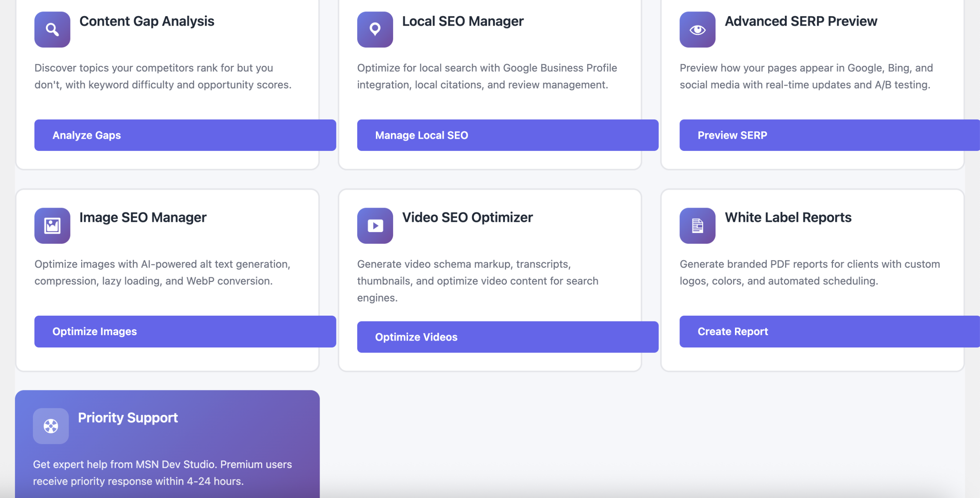
Task: Click the White Label Reports heading
Action: 788,217
